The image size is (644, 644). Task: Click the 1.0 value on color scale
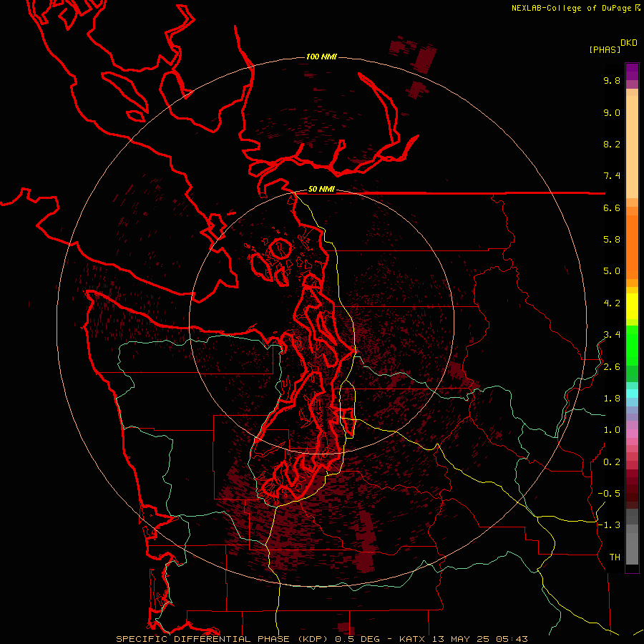[612, 430]
